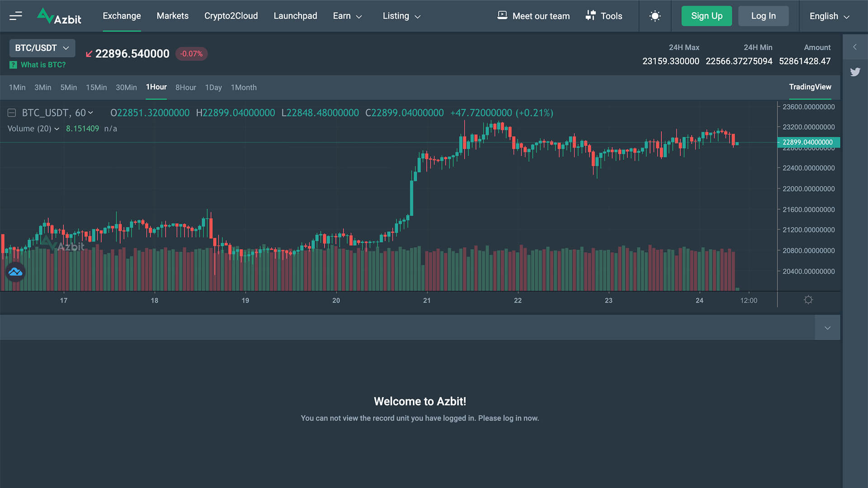Click the Tools icon in header

pos(590,15)
